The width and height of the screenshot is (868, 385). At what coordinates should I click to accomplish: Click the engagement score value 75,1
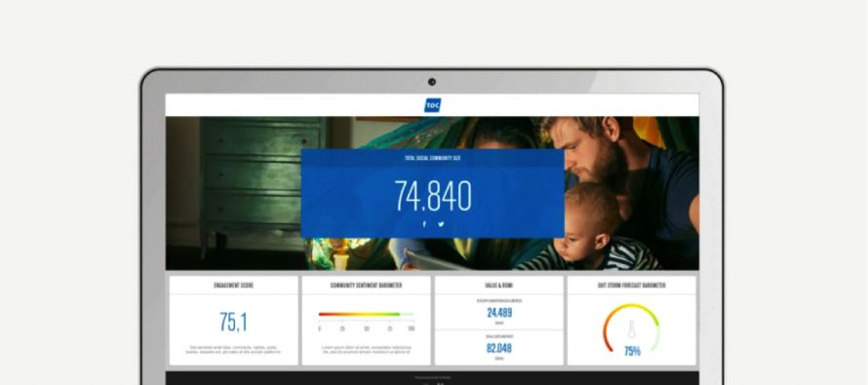[233, 322]
